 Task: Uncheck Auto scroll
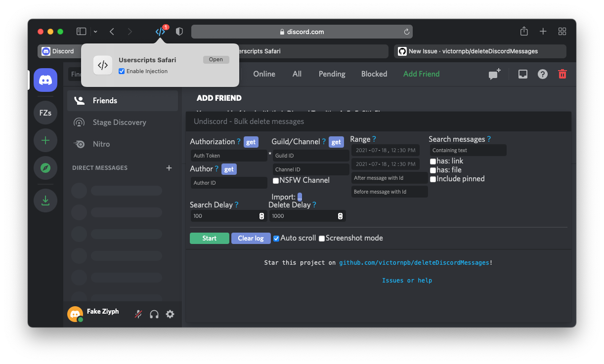pos(276,238)
